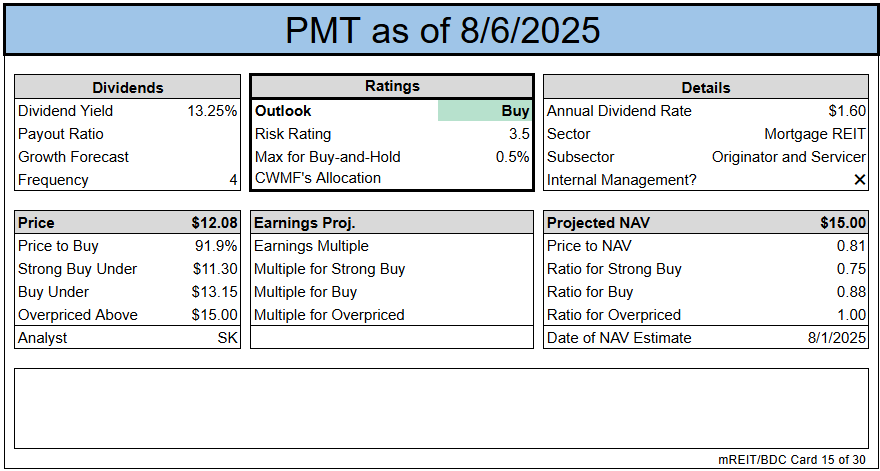This screenshot has height=471, width=880.
Task: Select the Date of NAV Estimate 8/1/2025
Action: coord(836,338)
